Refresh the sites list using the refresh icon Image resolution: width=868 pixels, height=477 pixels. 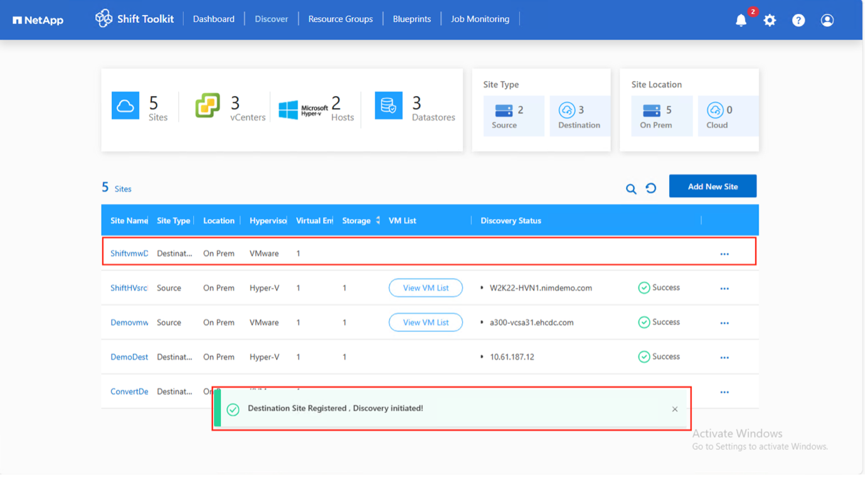[651, 188]
